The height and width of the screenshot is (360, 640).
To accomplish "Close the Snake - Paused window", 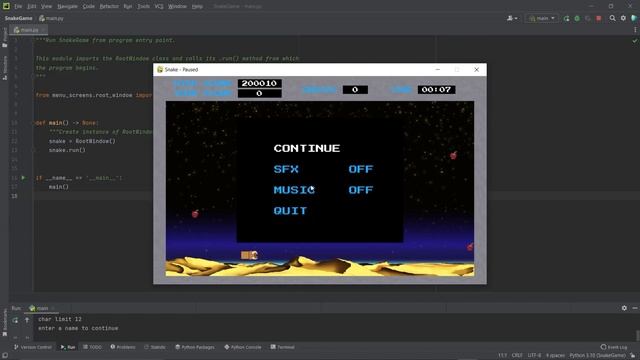I will point(476,69).
